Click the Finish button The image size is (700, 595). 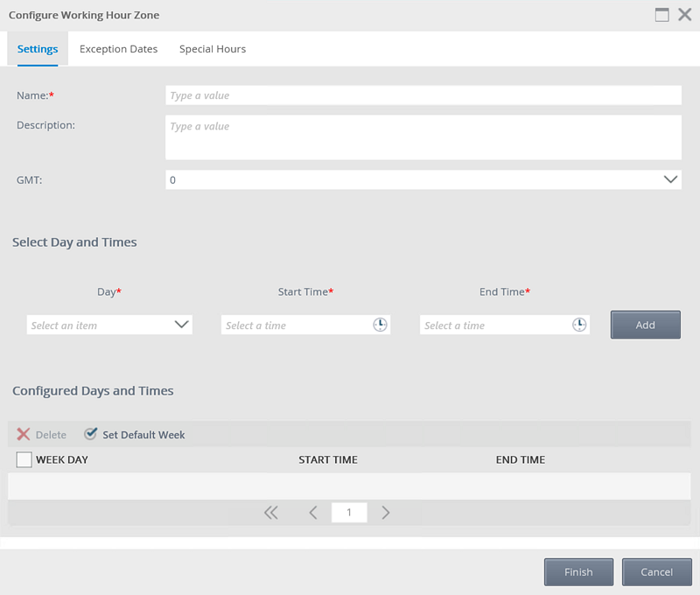coord(578,571)
